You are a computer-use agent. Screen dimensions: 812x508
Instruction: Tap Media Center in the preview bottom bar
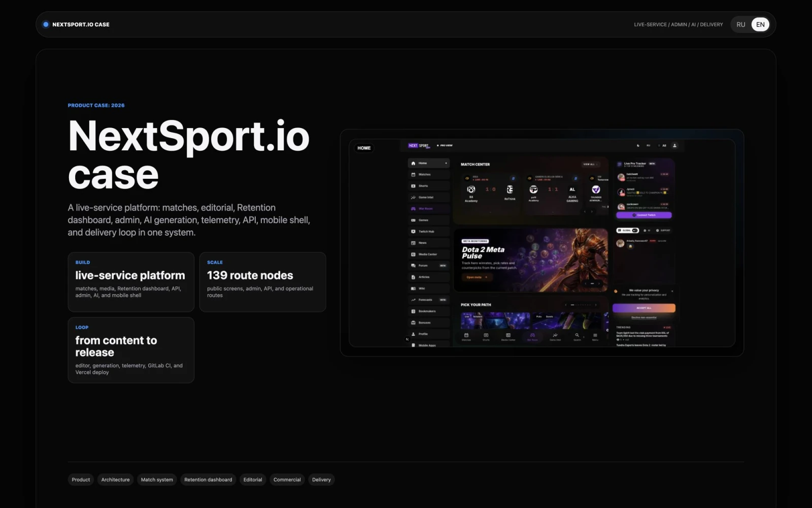[x=508, y=337]
